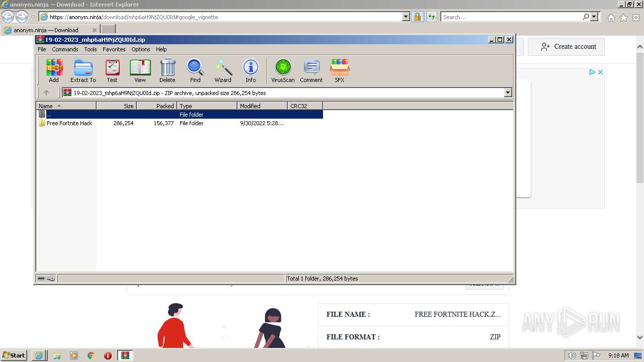Open the Find magnifier tool
644x362 pixels.
[x=195, y=70]
